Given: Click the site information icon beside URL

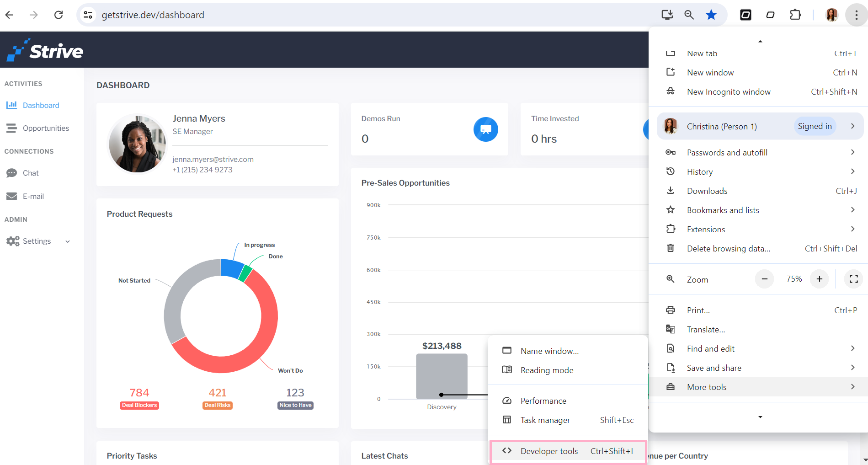Looking at the screenshot, I should (88, 15).
